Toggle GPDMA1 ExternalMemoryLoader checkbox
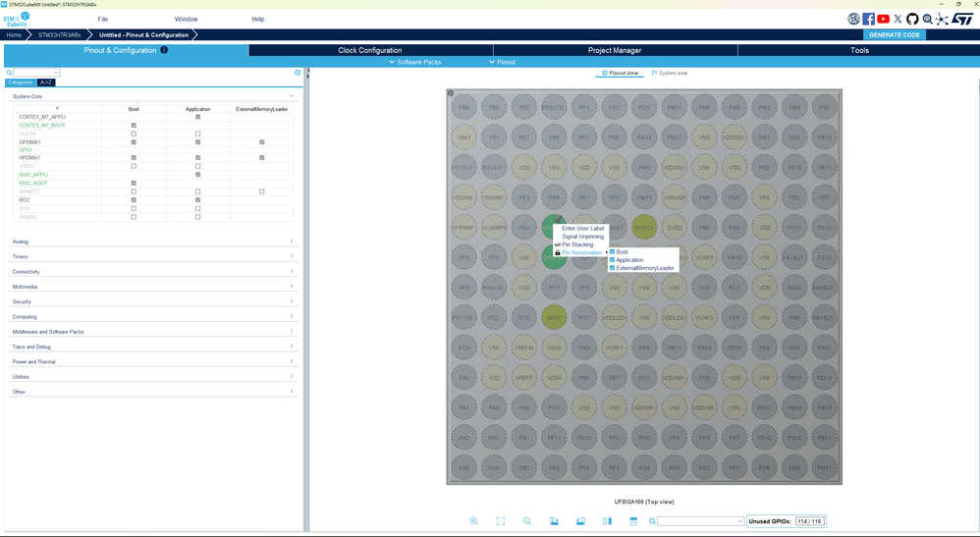The width and height of the screenshot is (980, 537). [262, 142]
